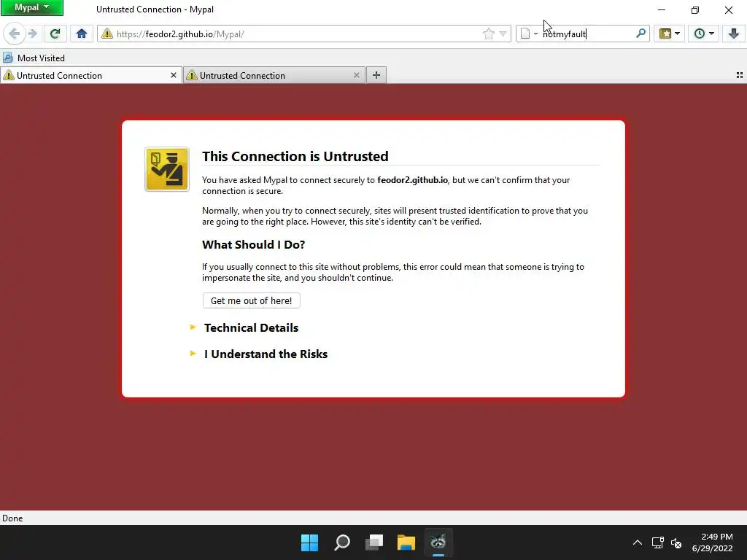747x560 pixels.
Task: Open File Explorer from taskbar
Action: pyautogui.click(x=406, y=542)
